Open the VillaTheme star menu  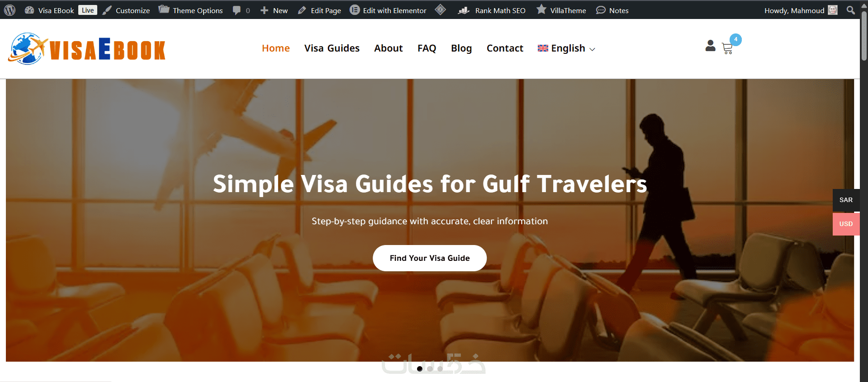[561, 10]
